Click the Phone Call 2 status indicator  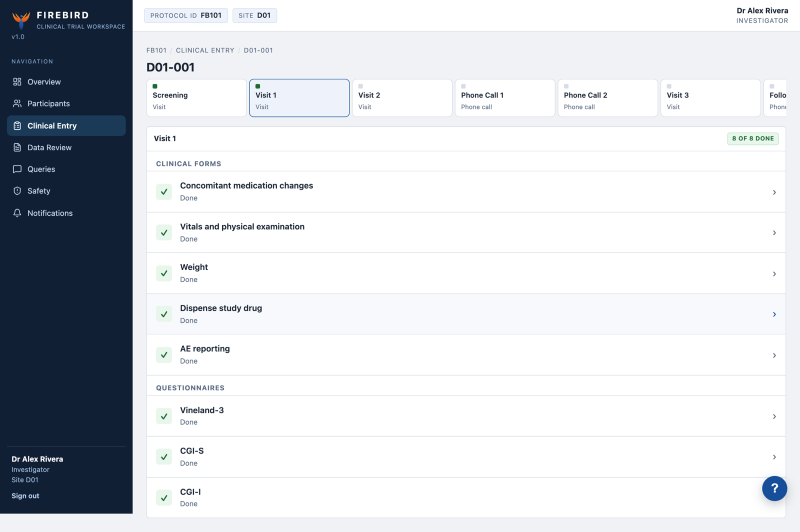[566, 86]
